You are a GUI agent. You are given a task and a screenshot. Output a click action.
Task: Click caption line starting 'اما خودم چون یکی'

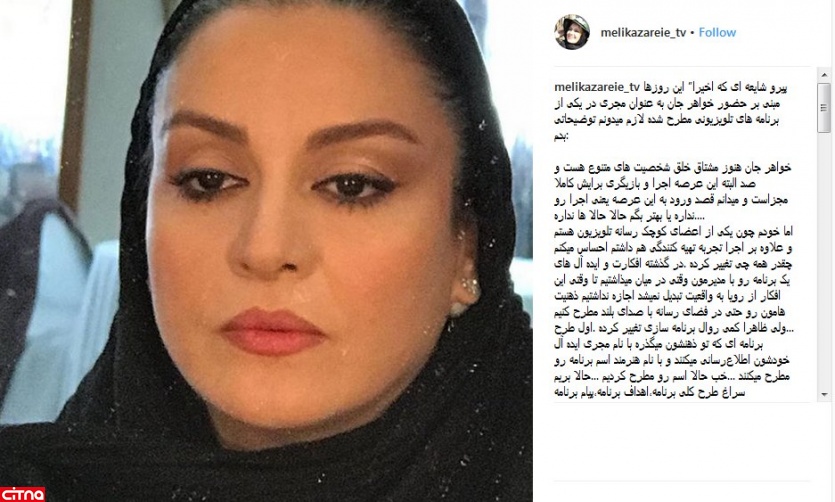pos(674,232)
